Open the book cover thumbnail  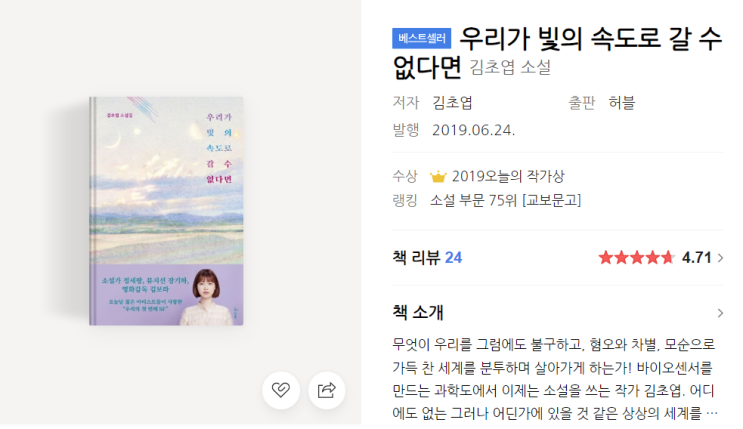pyautogui.click(x=166, y=211)
